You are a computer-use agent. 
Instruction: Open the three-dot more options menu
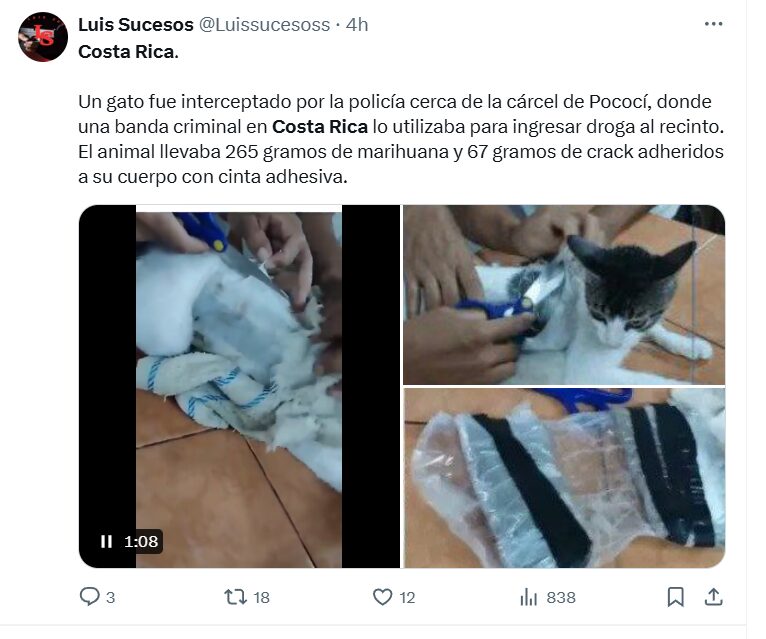pyautogui.click(x=714, y=24)
